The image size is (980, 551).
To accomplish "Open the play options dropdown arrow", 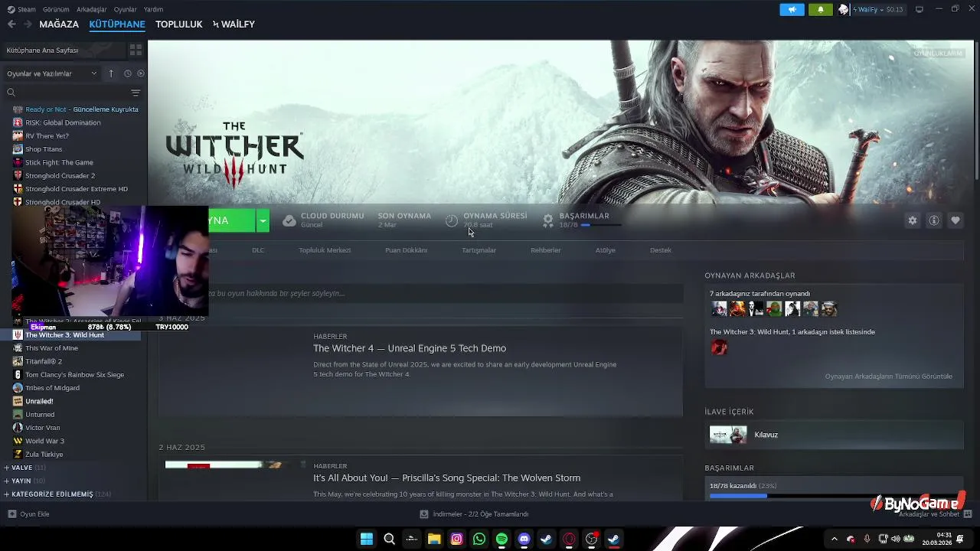I will [263, 220].
